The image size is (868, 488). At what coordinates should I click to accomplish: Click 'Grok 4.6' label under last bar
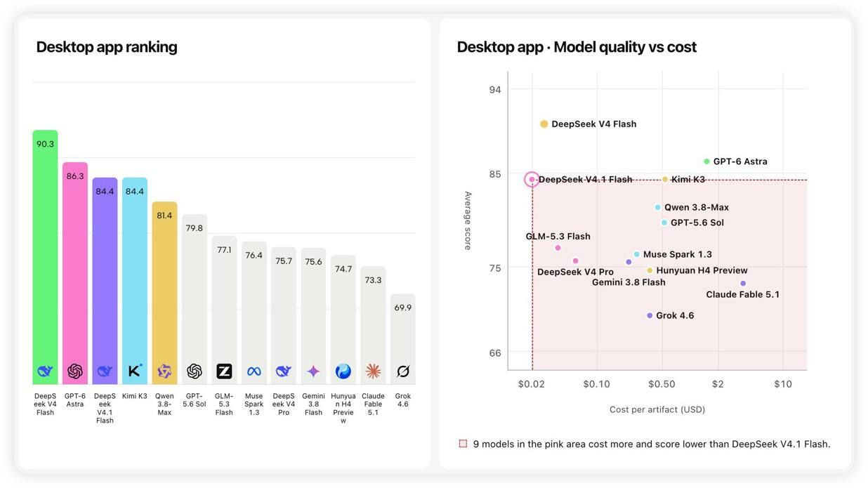(x=403, y=400)
